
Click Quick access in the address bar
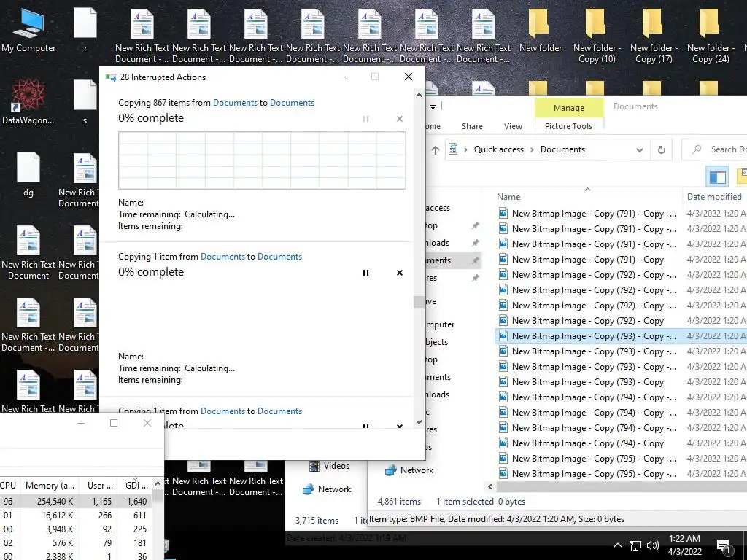pos(498,149)
